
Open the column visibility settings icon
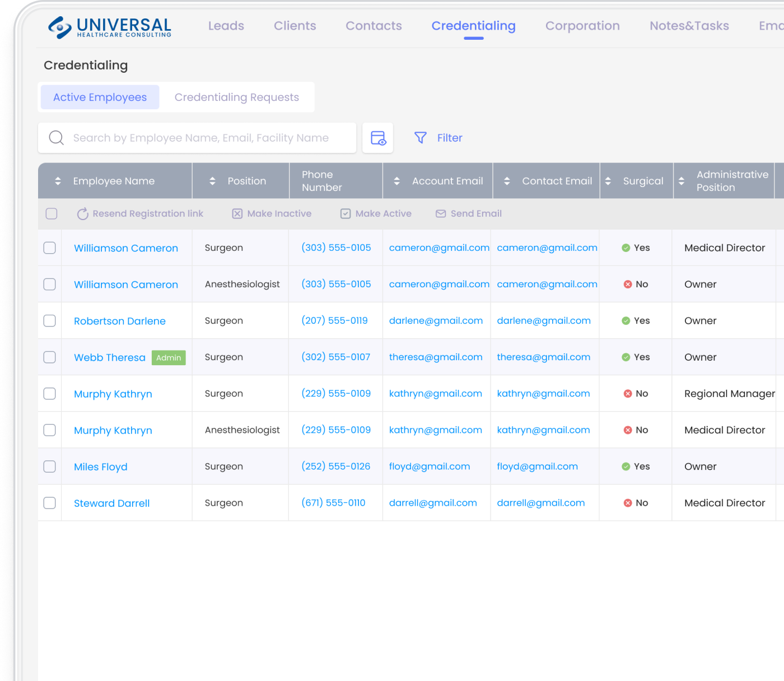pos(378,138)
